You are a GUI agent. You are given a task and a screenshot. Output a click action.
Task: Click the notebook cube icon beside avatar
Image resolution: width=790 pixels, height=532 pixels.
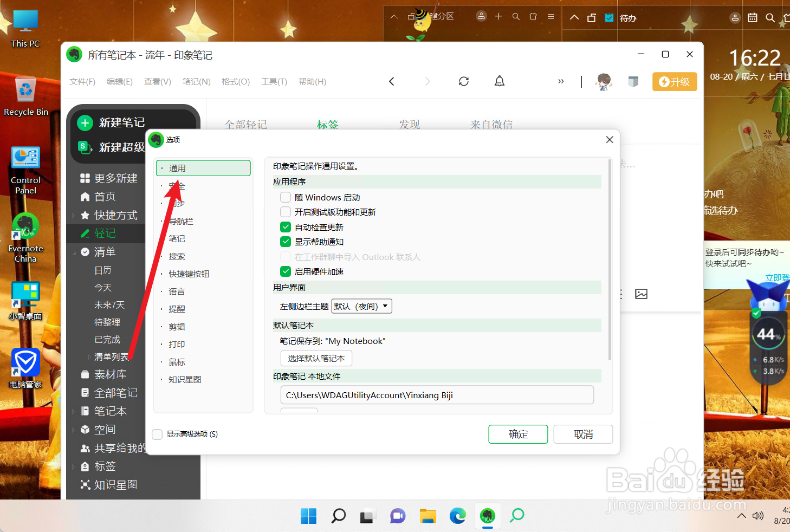633,81
